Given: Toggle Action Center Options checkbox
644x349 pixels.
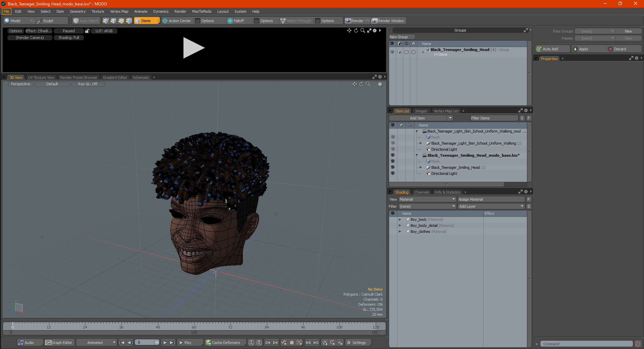Looking at the screenshot, I should (x=198, y=21).
